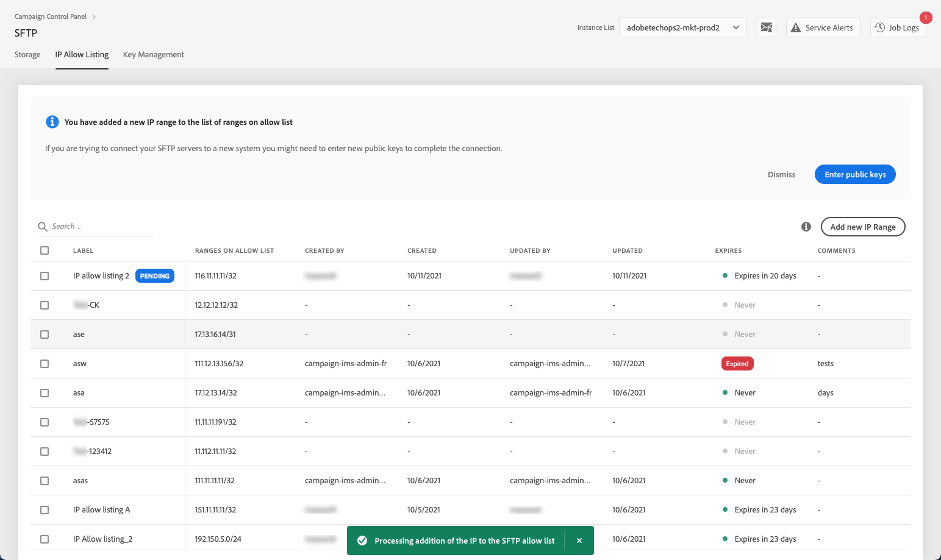The height and width of the screenshot is (560, 941).
Task: Toggle the select-all checkbox in the header
Action: click(x=45, y=250)
